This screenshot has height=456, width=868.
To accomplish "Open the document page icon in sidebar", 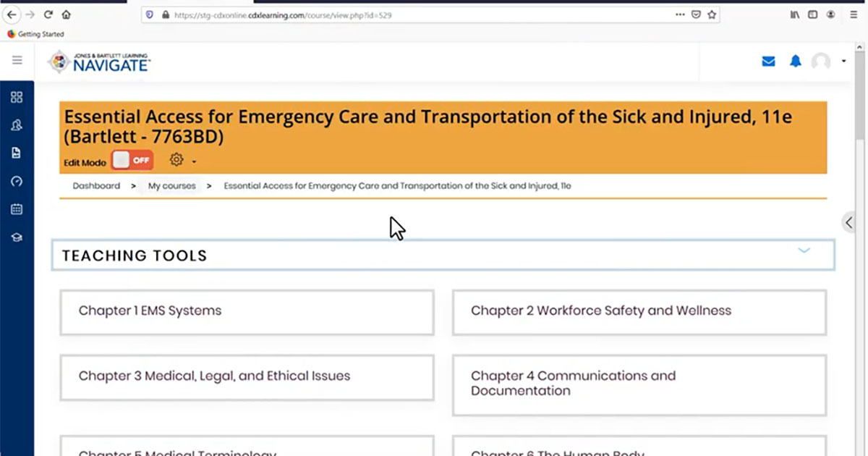I will coord(17,153).
